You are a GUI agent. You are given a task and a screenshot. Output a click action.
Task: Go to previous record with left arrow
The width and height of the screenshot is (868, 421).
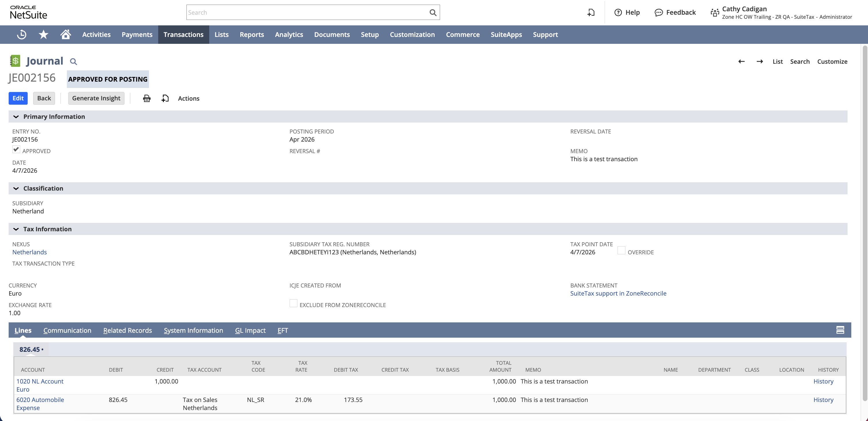coord(741,61)
